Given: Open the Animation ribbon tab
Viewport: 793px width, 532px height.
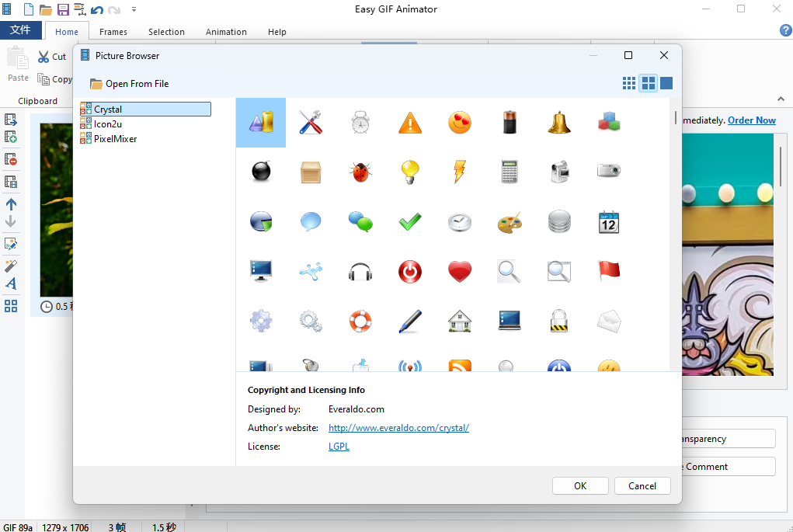Looking at the screenshot, I should 225,32.
